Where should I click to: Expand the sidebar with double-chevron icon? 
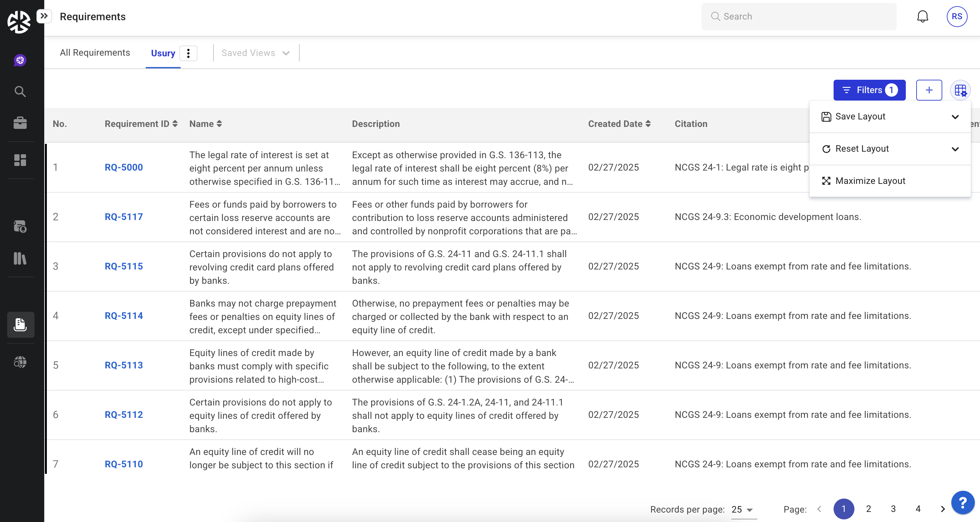point(44,16)
